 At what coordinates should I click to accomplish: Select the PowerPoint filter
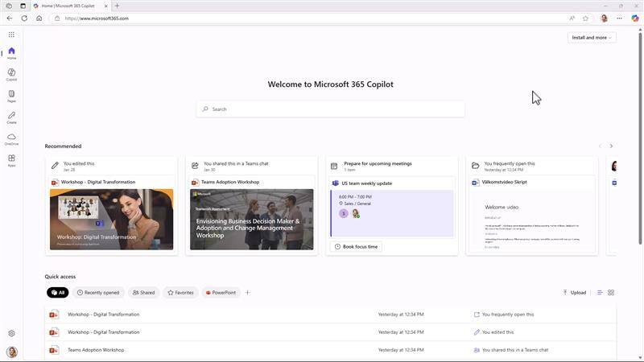(221, 292)
